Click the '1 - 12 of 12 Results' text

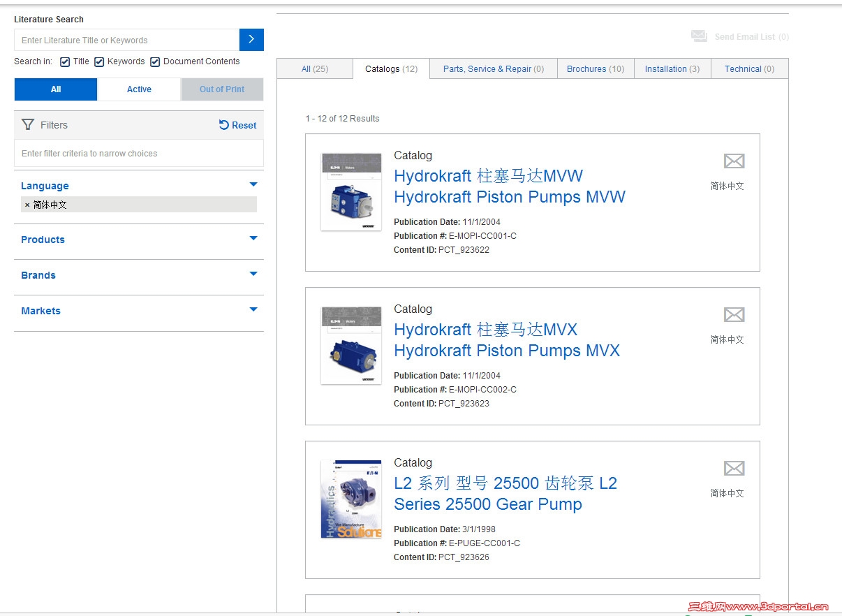(342, 119)
